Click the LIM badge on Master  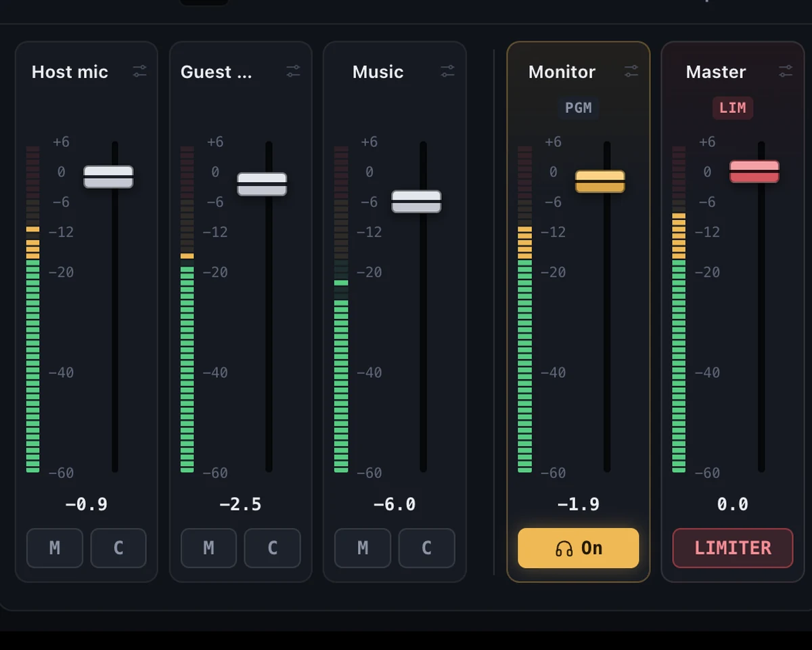[733, 108]
